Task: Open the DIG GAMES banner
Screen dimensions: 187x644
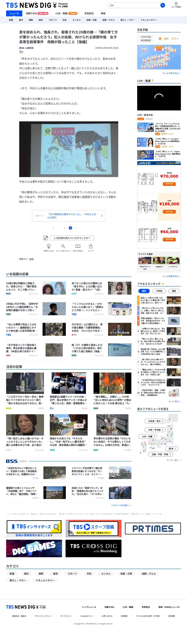Action: pos(34,548)
